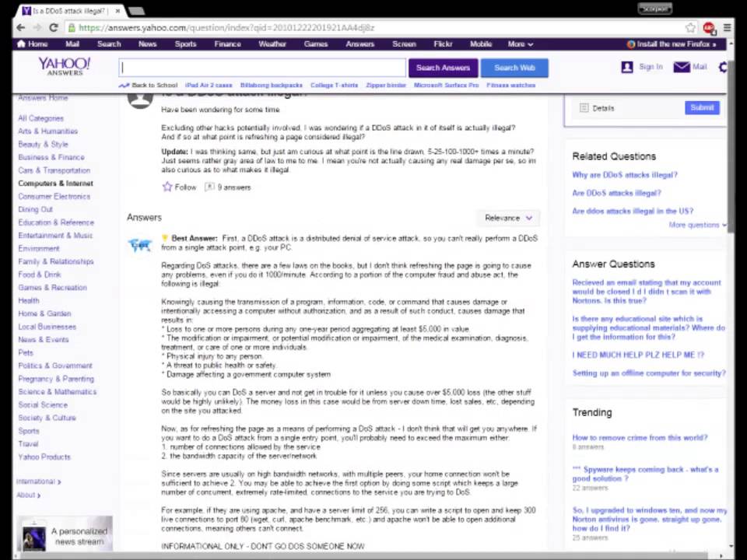Click the trending arrow icon near Back to School
747x560 pixels.
click(x=124, y=86)
